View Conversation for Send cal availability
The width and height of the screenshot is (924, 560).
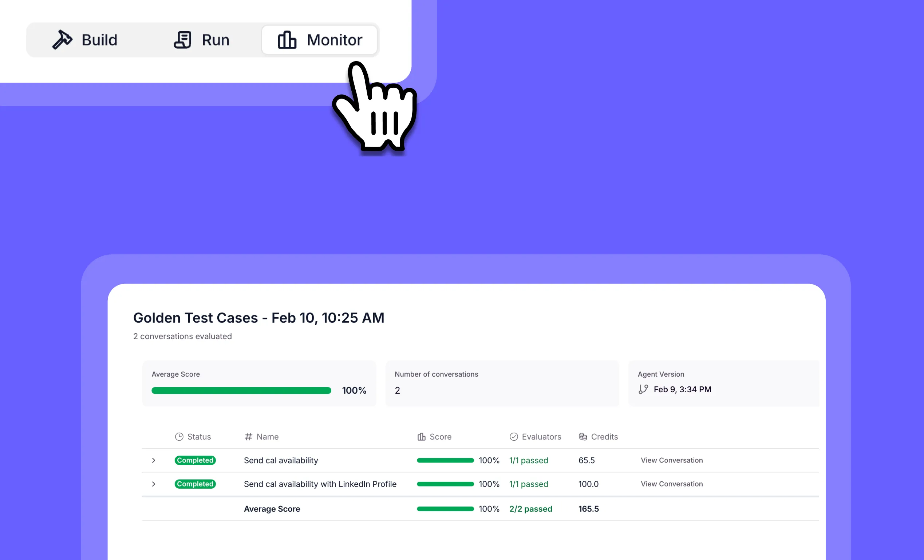tap(672, 460)
